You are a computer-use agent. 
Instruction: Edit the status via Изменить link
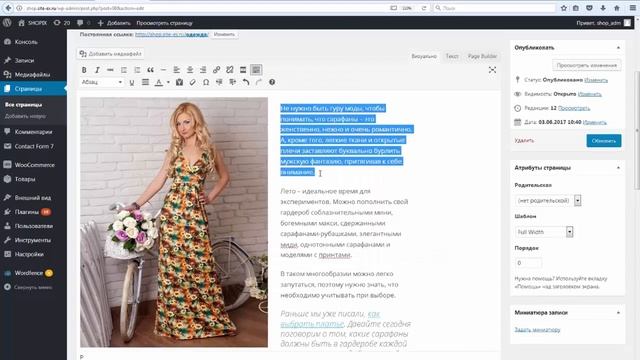click(x=596, y=80)
